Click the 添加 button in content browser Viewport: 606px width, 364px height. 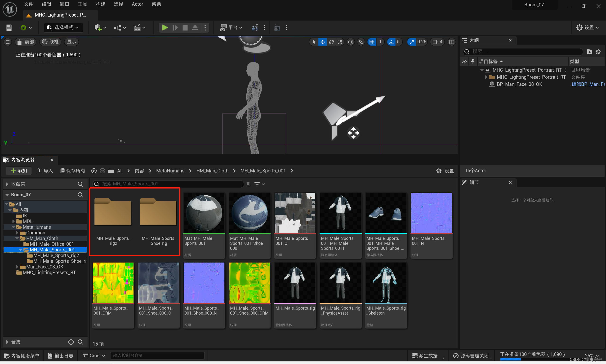coord(18,171)
